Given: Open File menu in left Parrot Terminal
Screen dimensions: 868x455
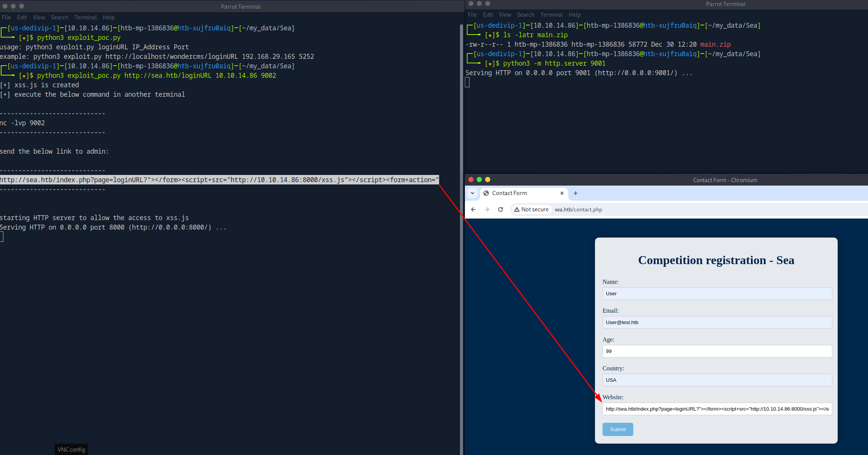Looking at the screenshot, I should coord(6,17).
